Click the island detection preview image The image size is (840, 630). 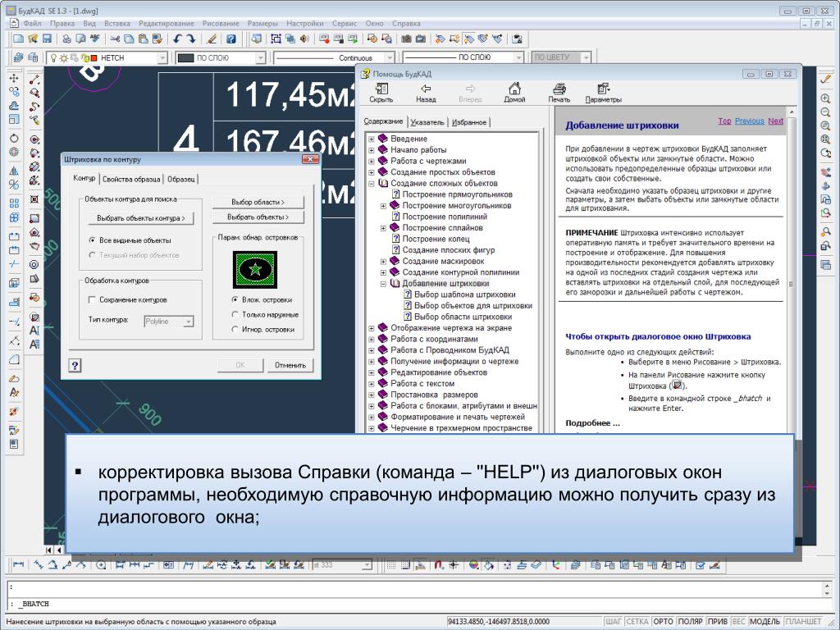pyautogui.click(x=255, y=269)
